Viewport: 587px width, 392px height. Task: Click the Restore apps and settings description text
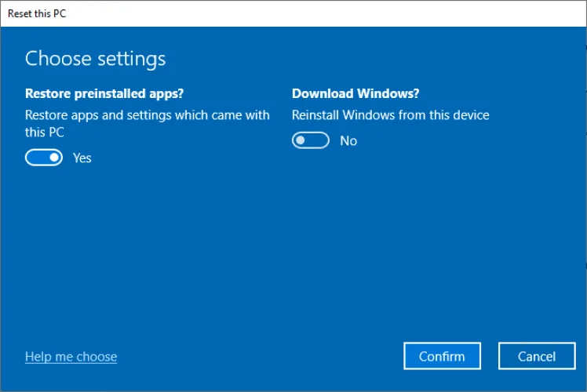147,115
